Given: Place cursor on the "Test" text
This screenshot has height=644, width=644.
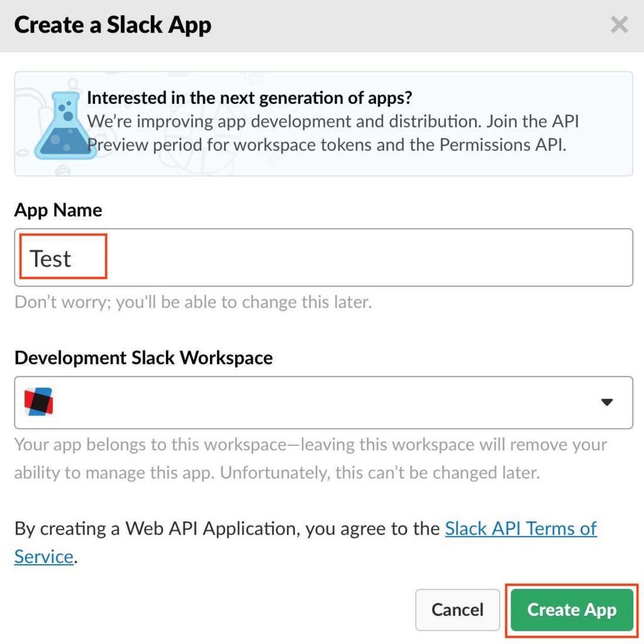Looking at the screenshot, I should (x=50, y=258).
